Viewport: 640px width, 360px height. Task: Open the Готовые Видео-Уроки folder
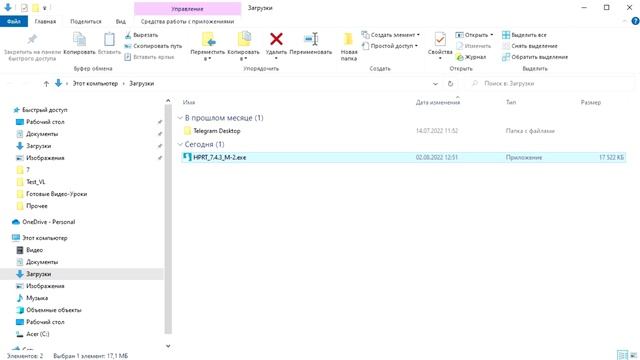pyautogui.click(x=56, y=194)
